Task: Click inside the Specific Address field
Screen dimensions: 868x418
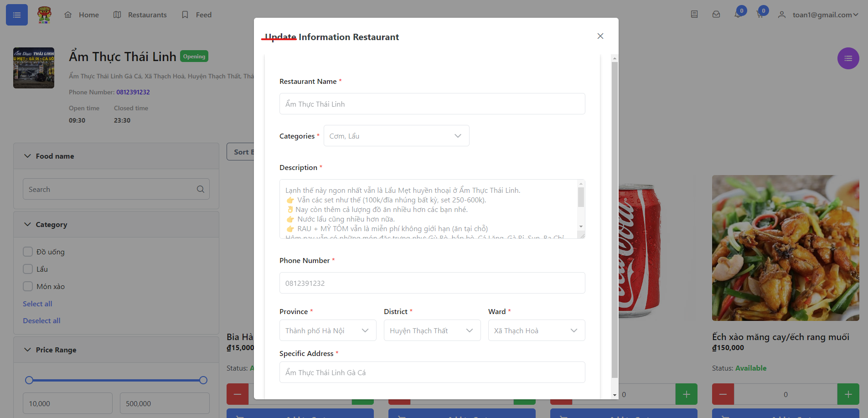Action: pos(432,372)
